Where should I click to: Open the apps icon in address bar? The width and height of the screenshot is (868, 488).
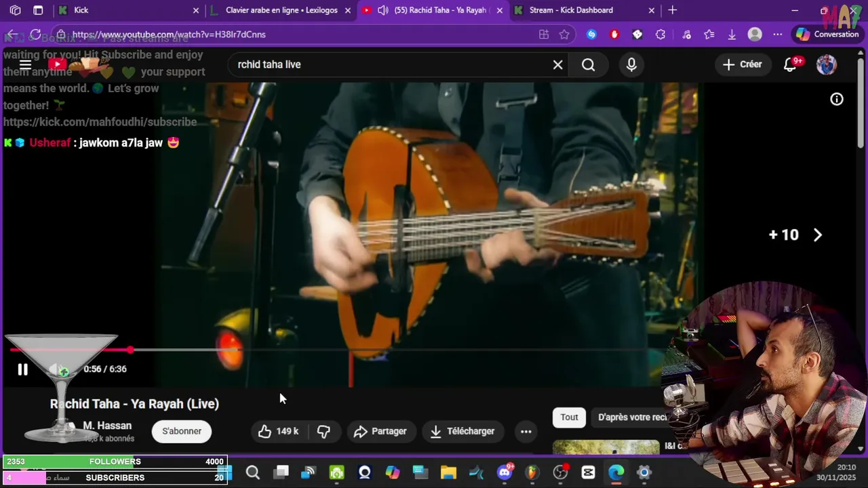[544, 35]
